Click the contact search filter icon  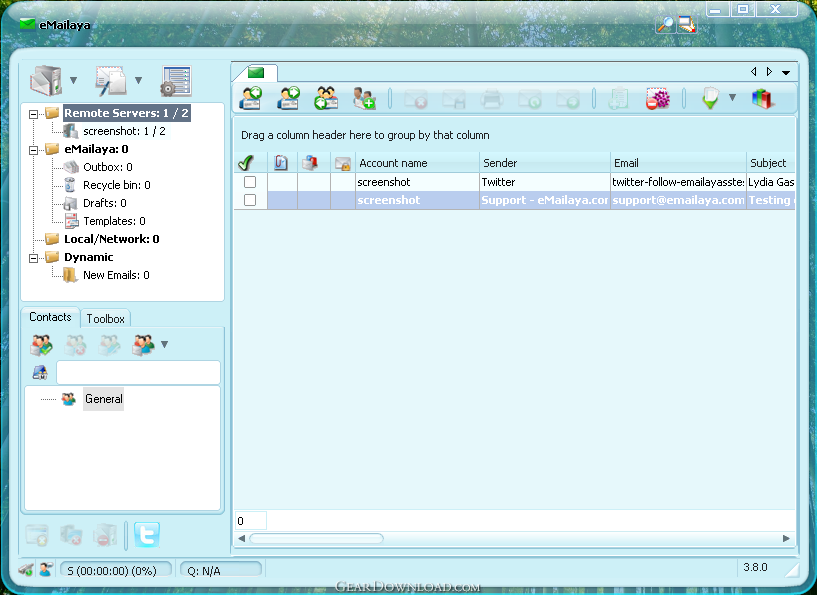pyautogui.click(x=40, y=373)
